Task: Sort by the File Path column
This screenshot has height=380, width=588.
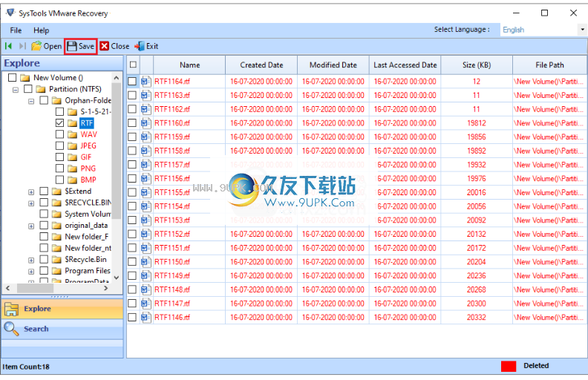Action: [x=549, y=65]
